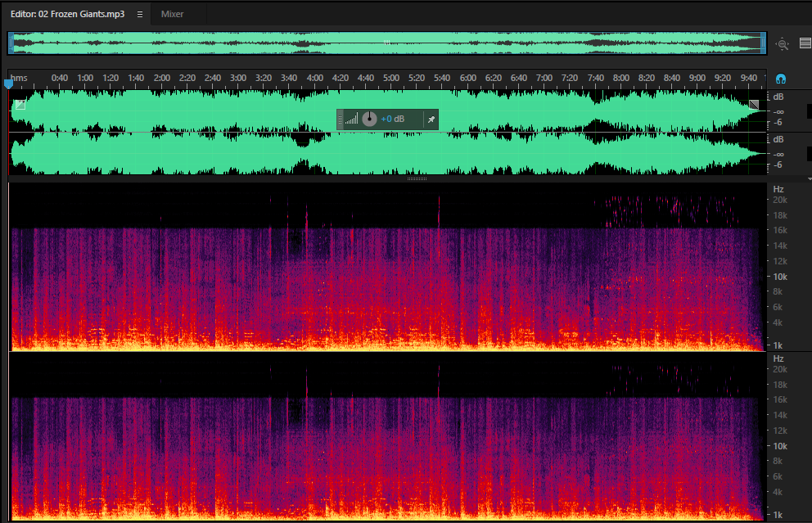The height and width of the screenshot is (523, 812).
Task: Click the Fade Out handle on the waveform
Action: 754,105
